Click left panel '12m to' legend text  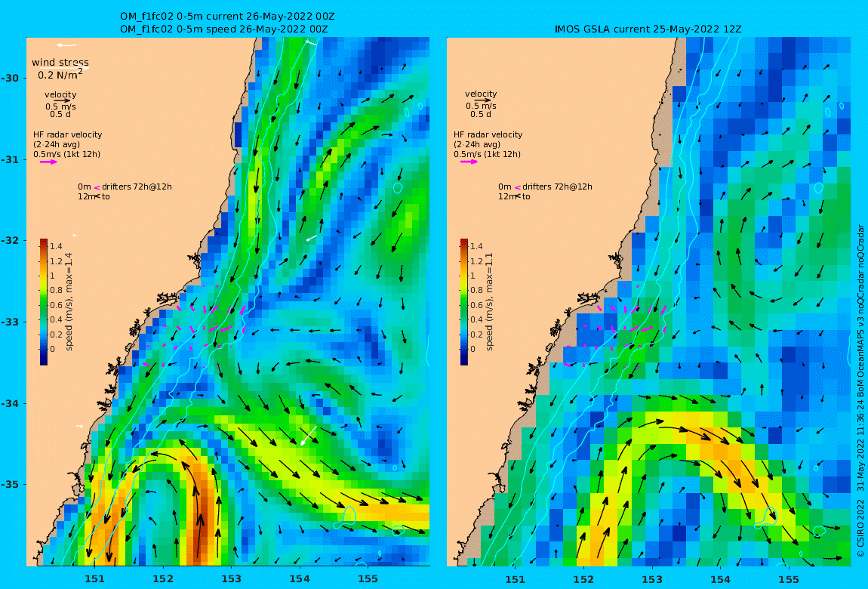click(94, 196)
